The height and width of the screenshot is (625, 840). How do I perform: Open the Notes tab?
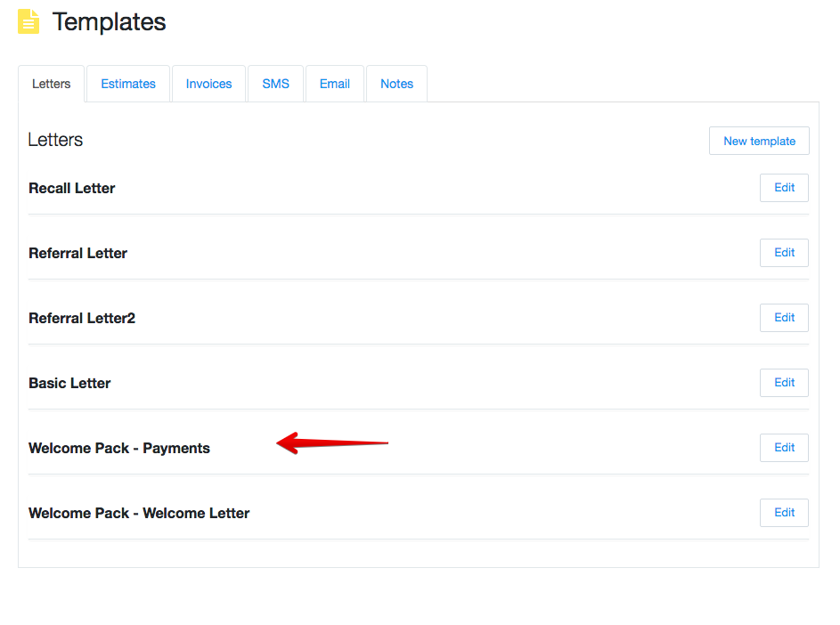coord(396,84)
